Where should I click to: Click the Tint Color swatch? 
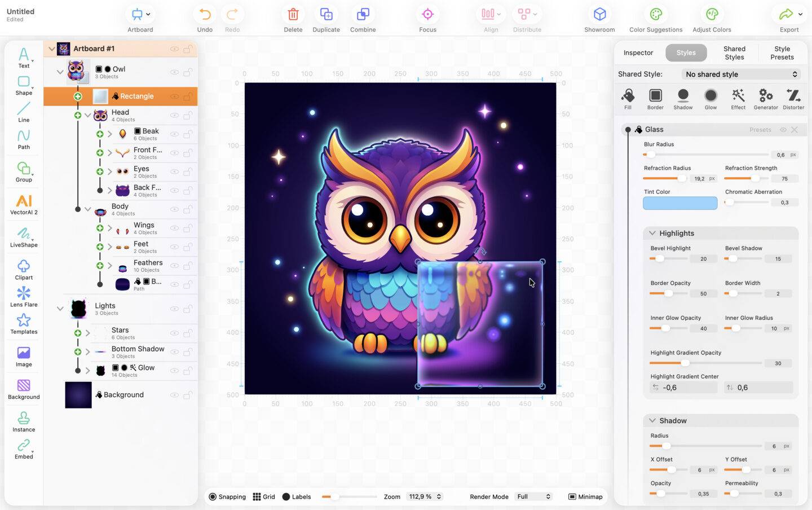click(x=680, y=203)
